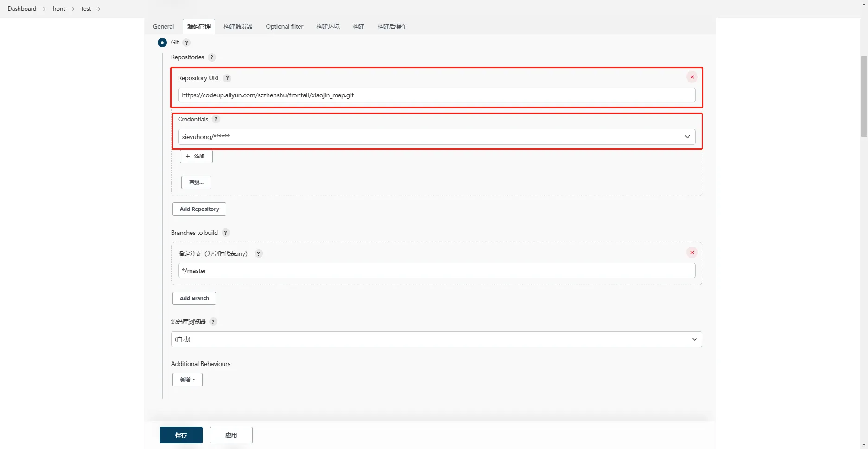Remove the */master branch entry
The height and width of the screenshot is (449, 868).
point(692,253)
